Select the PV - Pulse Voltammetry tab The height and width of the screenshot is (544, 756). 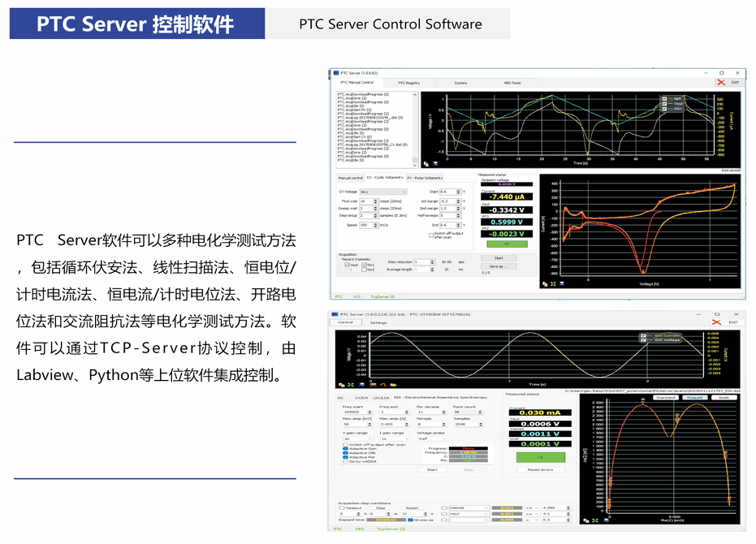coord(425,178)
